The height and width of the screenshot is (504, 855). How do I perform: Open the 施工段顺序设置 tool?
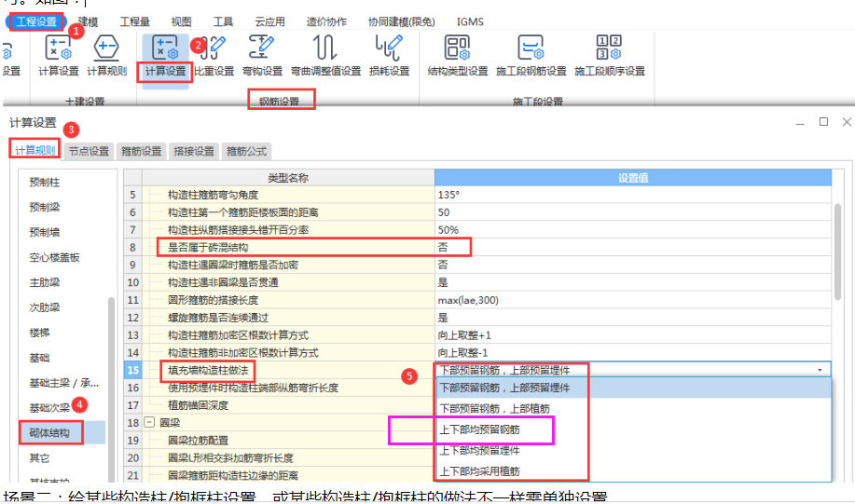[x=610, y=56]
